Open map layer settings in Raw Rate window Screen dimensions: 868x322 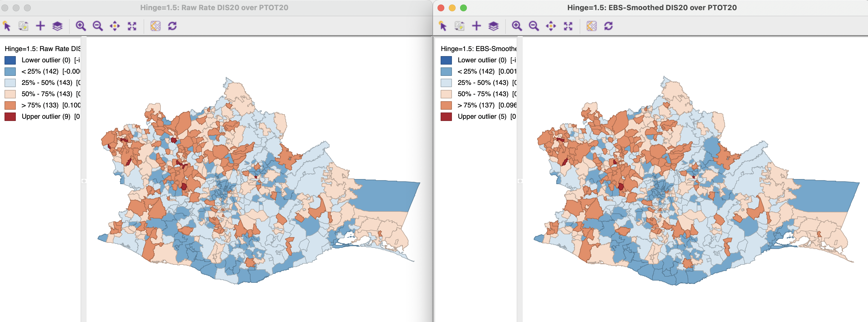58,26
